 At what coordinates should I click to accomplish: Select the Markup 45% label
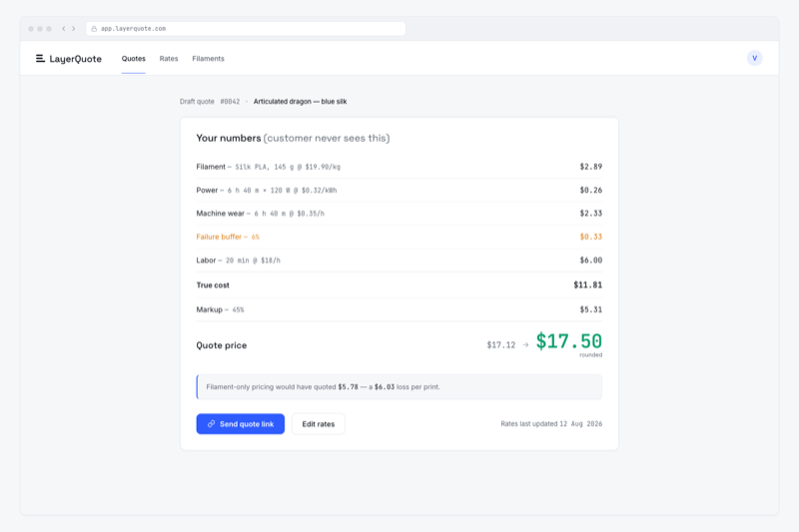pyautogui.click(x=220, y=309)
